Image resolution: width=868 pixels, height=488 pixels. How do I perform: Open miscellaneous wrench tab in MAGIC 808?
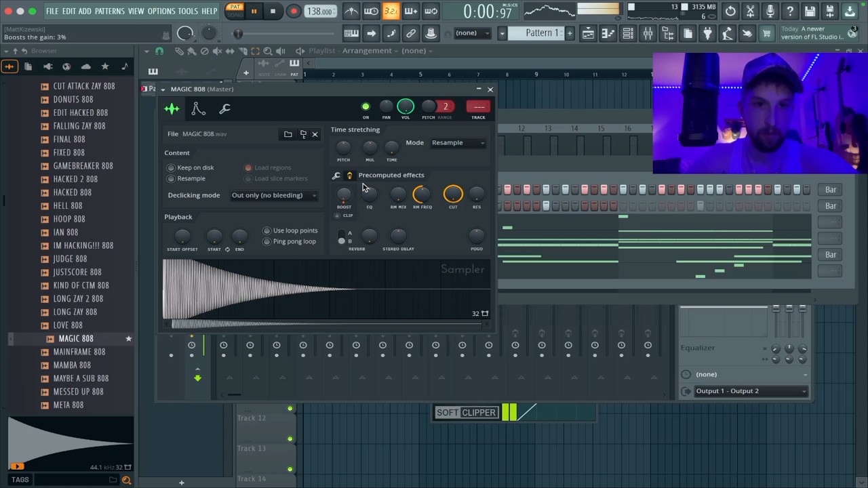(224, 108)
